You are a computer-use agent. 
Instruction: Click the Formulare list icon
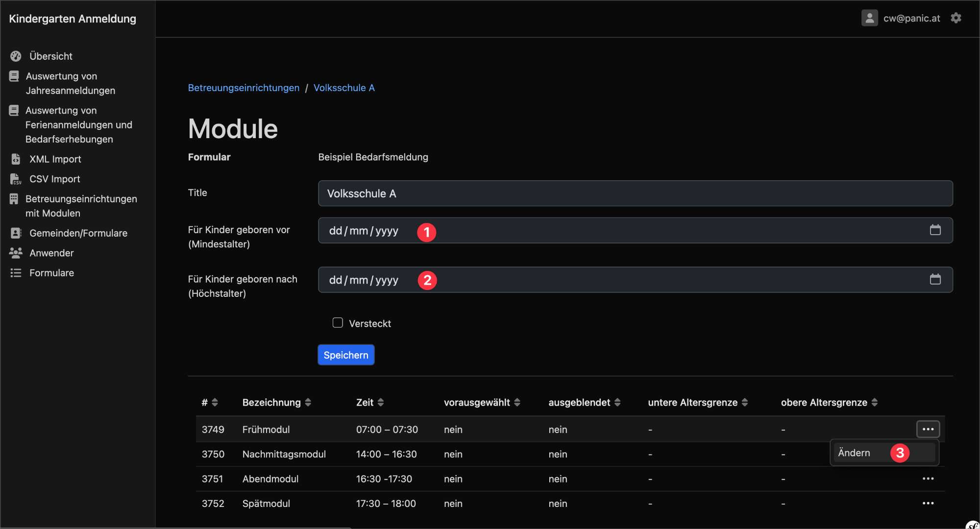pos(16,273)
